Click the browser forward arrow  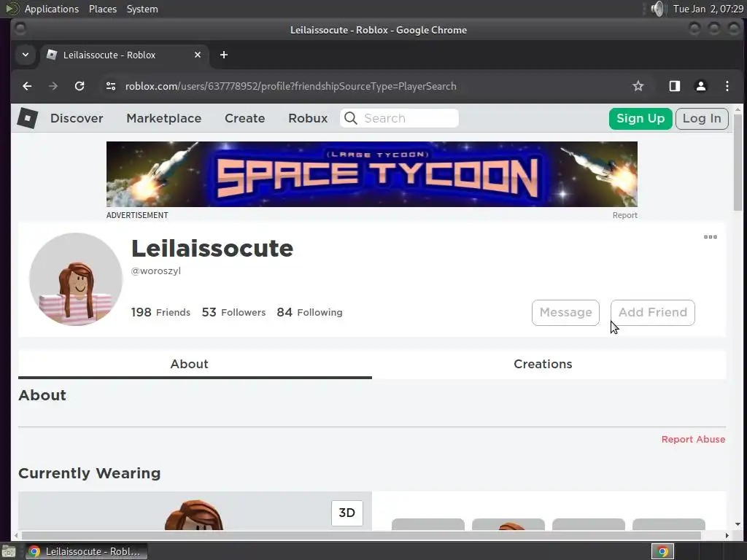point(53,86)
